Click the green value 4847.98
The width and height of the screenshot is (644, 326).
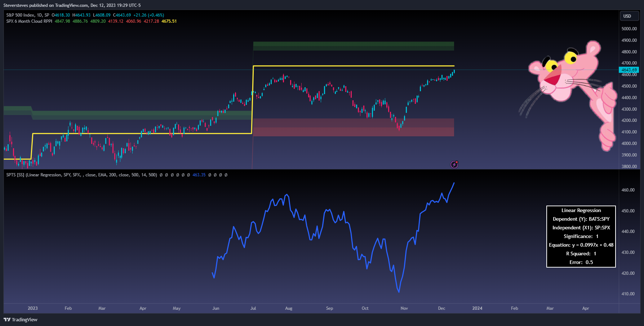(62, 21)
